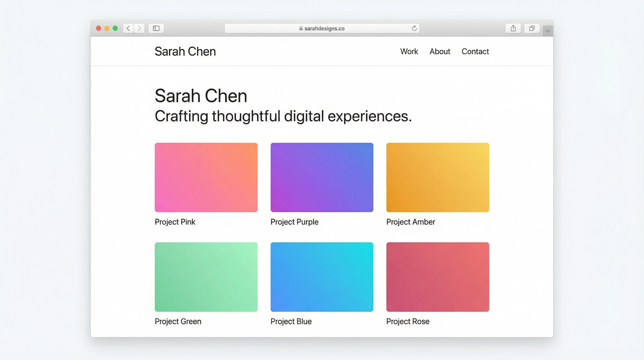
Task: Click the Safari back navigation arrow
Action: click(128, 28)
